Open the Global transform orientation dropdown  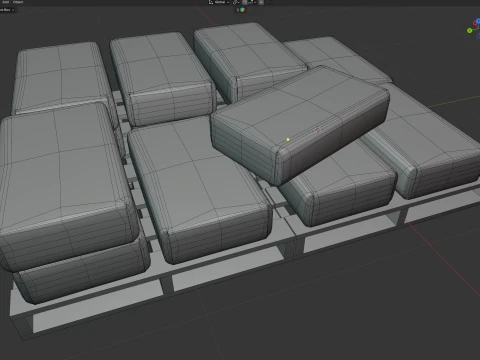point(219,2)
